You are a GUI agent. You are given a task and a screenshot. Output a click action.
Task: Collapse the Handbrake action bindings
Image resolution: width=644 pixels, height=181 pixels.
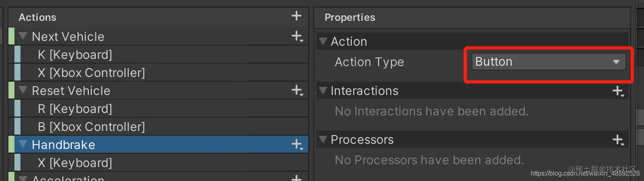(x=23, y=144)
